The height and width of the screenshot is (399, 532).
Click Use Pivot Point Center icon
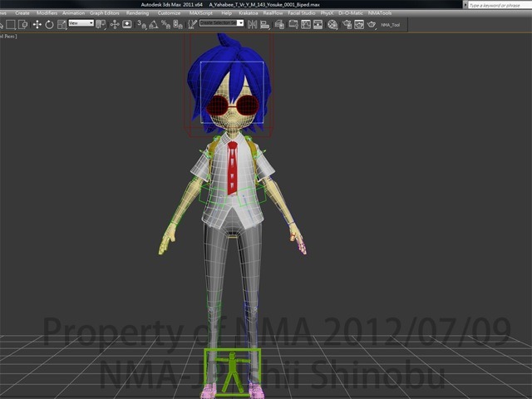pyautogui.click(x=101, y=24)
